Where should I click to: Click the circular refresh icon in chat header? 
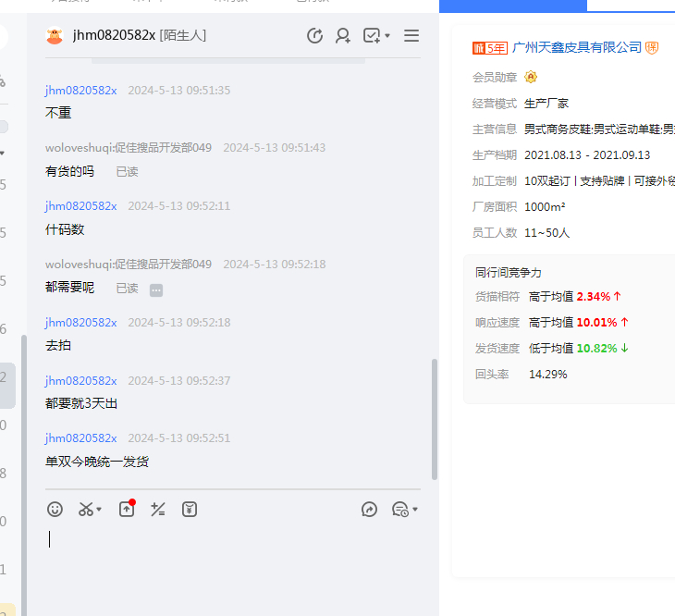[x=314, y=36]
